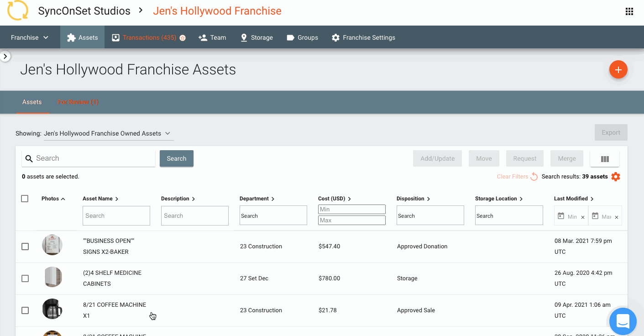Focus the Storage Location filter search box
Screen dimensions: 644x336
tap(509, 215)
